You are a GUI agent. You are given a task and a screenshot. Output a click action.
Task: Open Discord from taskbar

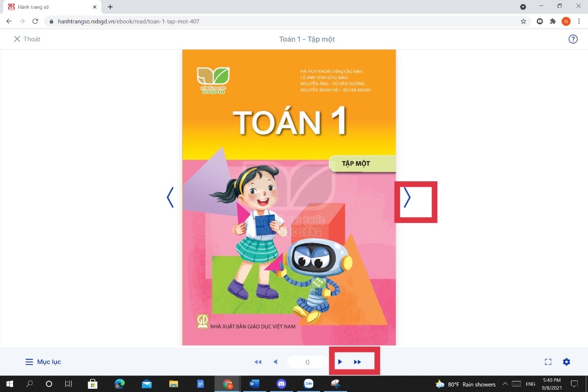pos(282,384)
